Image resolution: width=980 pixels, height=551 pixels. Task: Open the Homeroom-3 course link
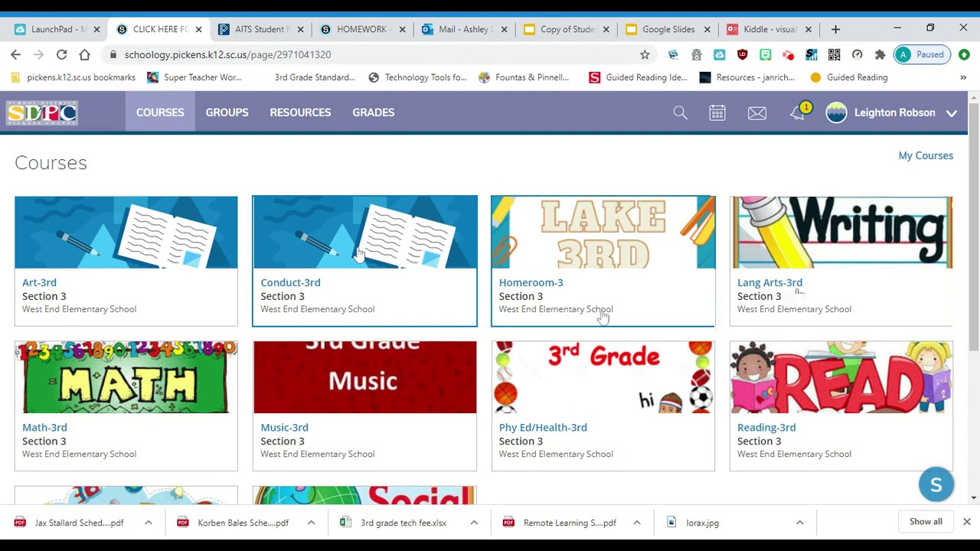531,282
